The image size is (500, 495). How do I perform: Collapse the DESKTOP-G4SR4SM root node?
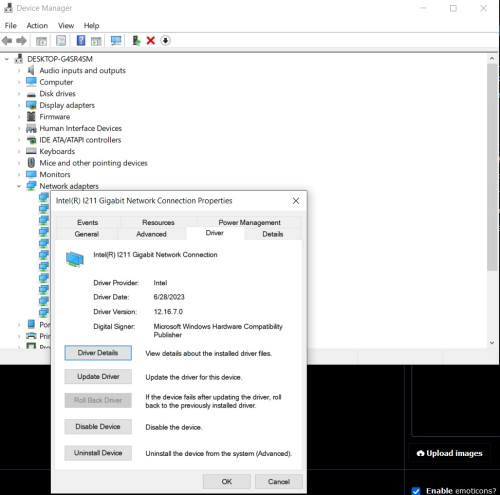point(7,59)
